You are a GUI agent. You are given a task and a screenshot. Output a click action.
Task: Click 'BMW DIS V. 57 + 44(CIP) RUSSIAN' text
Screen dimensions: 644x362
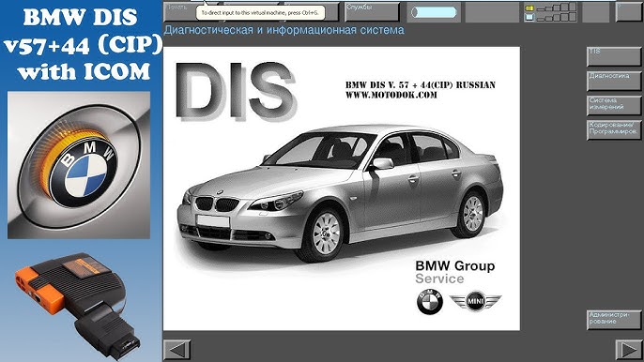tap(421, 85)
